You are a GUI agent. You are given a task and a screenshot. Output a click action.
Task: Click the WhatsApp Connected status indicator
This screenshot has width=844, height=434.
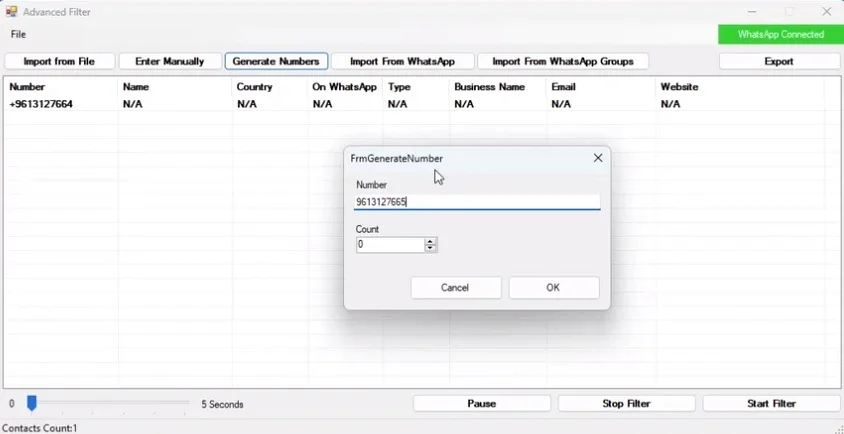(780, 34)
